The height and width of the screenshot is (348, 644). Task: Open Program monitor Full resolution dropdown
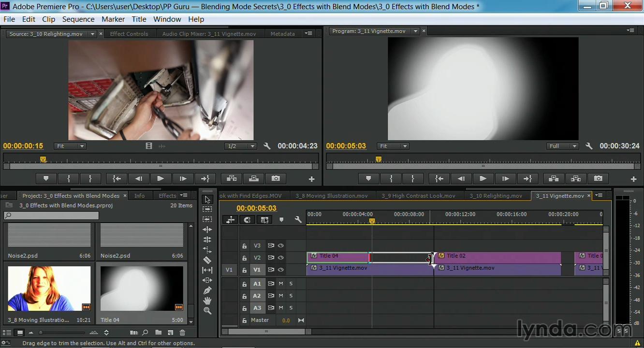coord(562,146)
